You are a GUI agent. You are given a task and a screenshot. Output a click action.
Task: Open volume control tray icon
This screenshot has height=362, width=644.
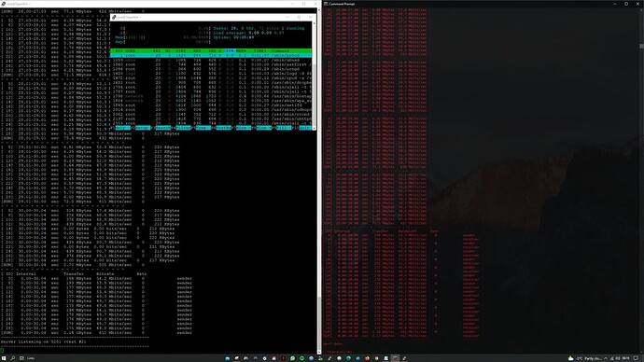pos(618,358)
